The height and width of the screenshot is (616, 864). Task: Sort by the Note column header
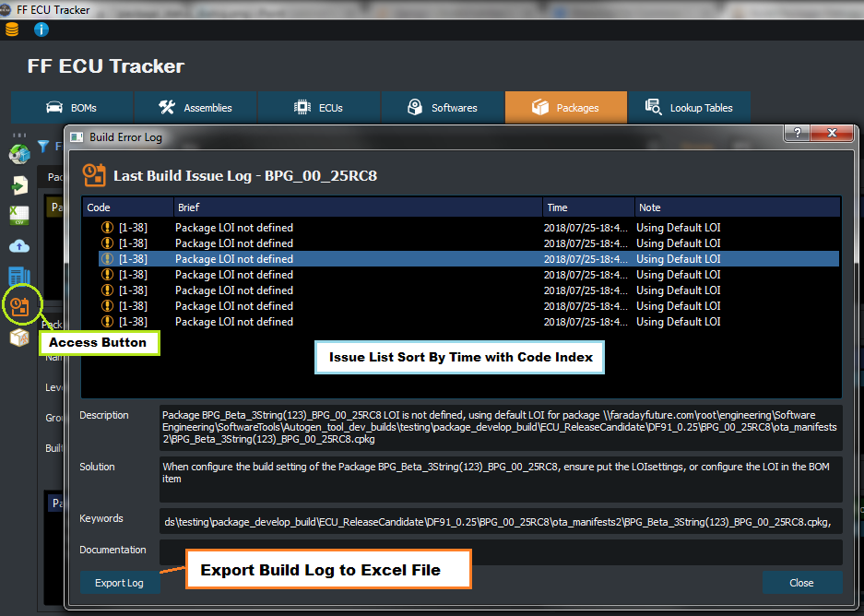point(738,207)
